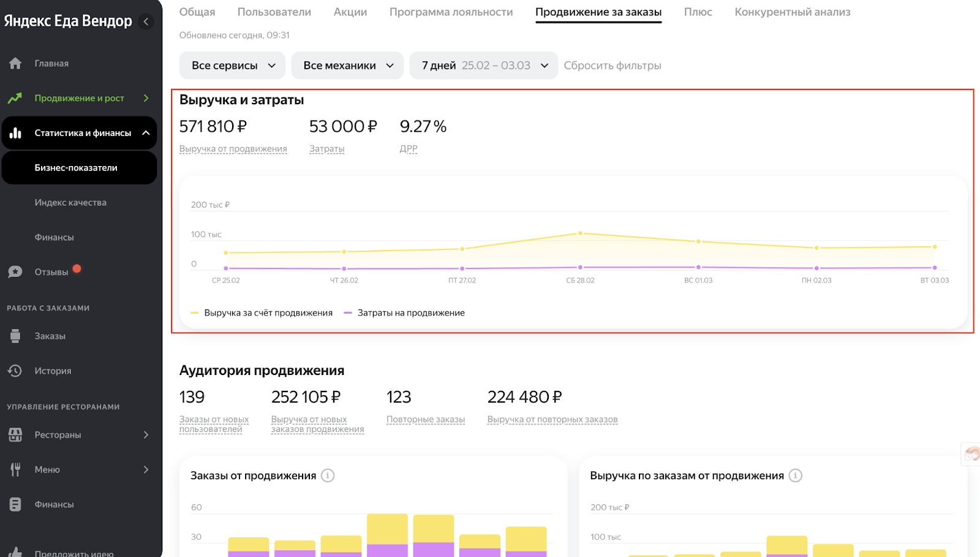Open the 7 дней date range dropdown
This screenshot has height=557, width=980.
pyautogui.click(x=484, y=66)
